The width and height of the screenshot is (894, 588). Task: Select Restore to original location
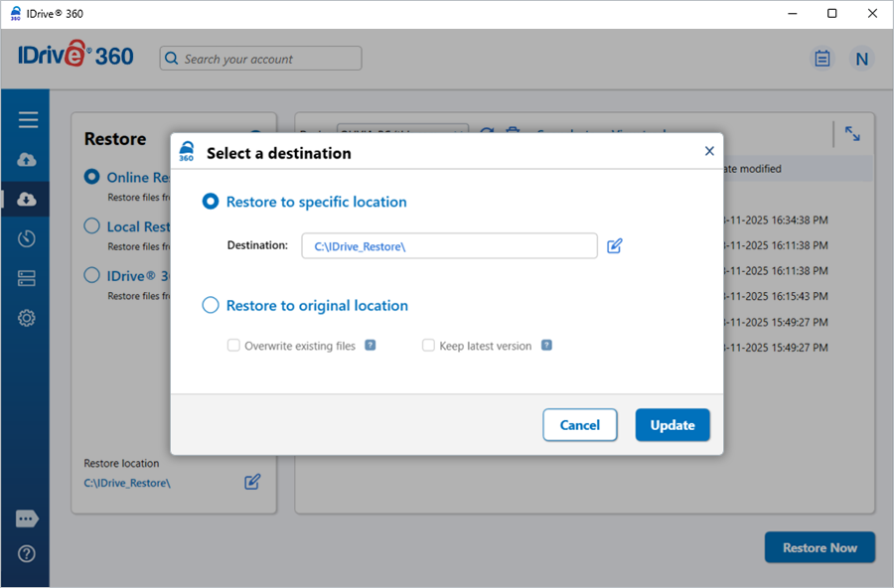(211, 306)
